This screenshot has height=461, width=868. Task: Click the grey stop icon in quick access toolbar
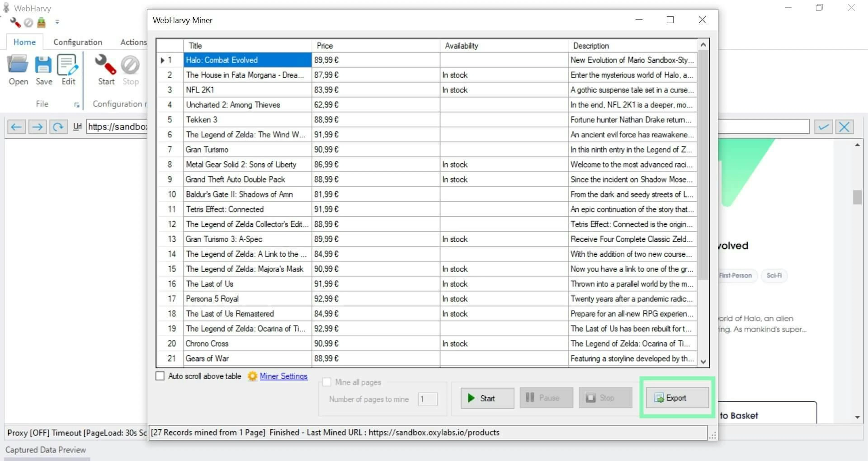coord(28,22)
